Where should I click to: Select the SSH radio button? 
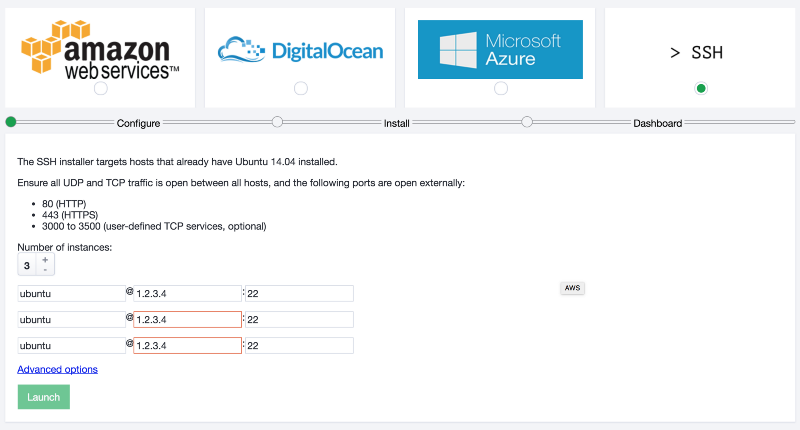coord(701,88)
